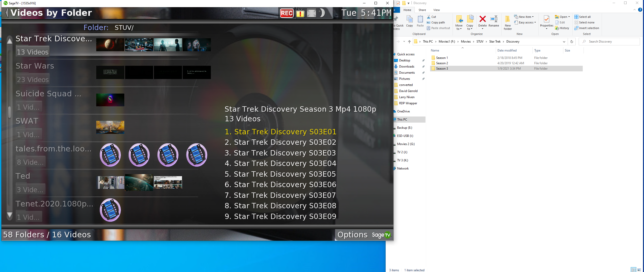
Task: Click the SageTV logo at bottom right
Action: point(381,235)
